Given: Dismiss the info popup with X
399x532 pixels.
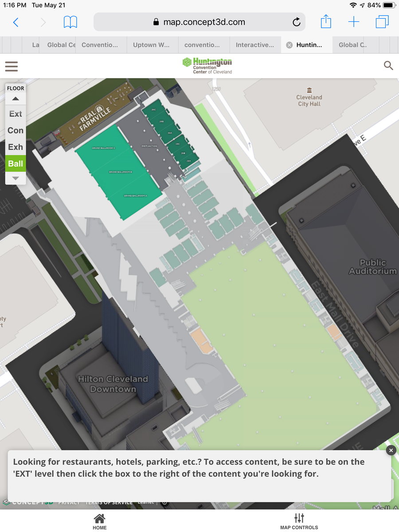Looking at the screenshot, I should click(x=391, y=450).
